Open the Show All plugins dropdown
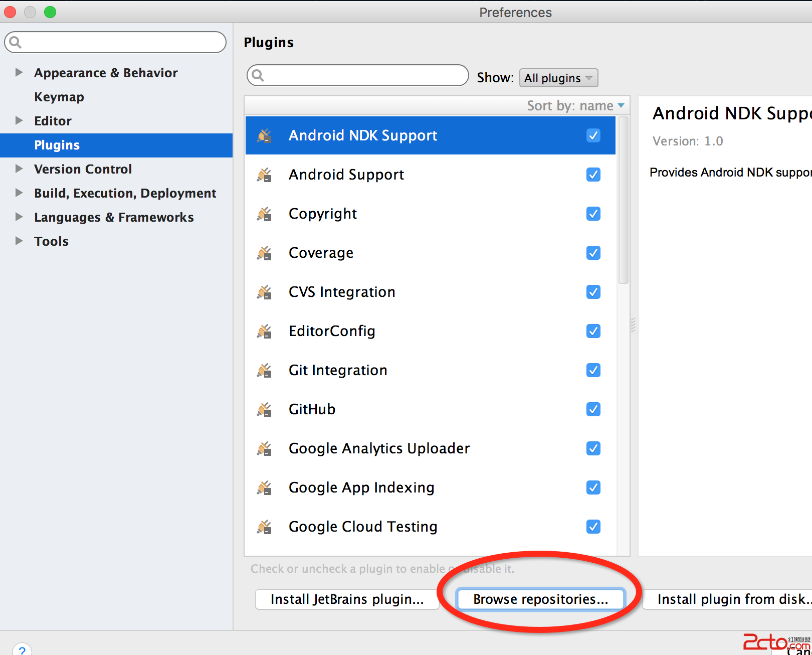Viewport: 812px width, 655px height. tap(558, 78)
